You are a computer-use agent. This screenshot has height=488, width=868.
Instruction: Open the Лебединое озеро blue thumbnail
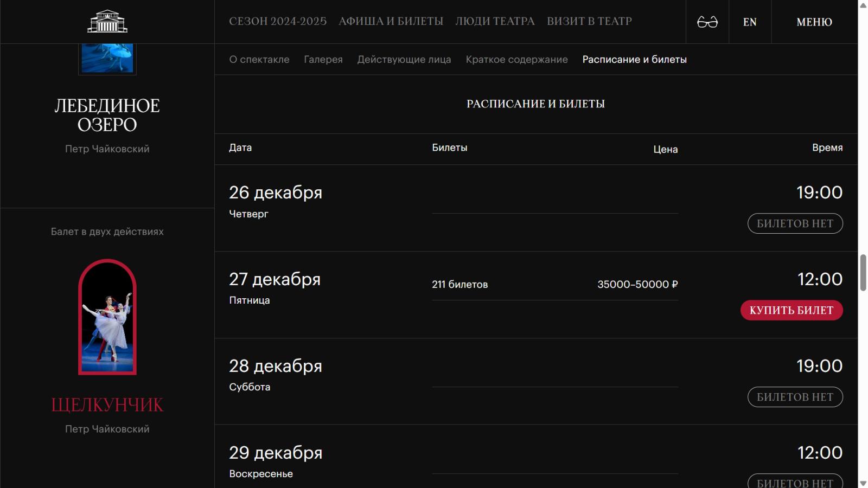pos(107,58)
